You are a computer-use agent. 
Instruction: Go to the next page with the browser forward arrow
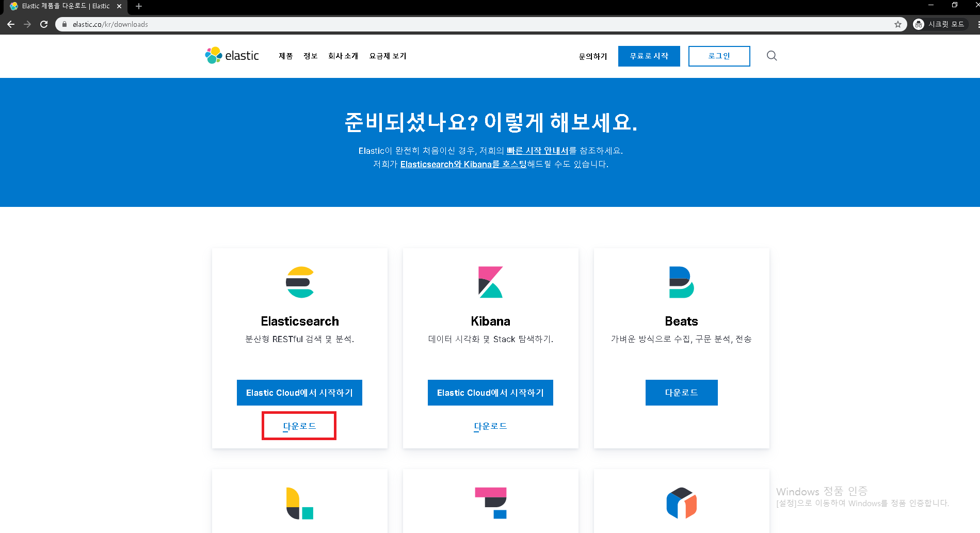click(x=27, y=24)
